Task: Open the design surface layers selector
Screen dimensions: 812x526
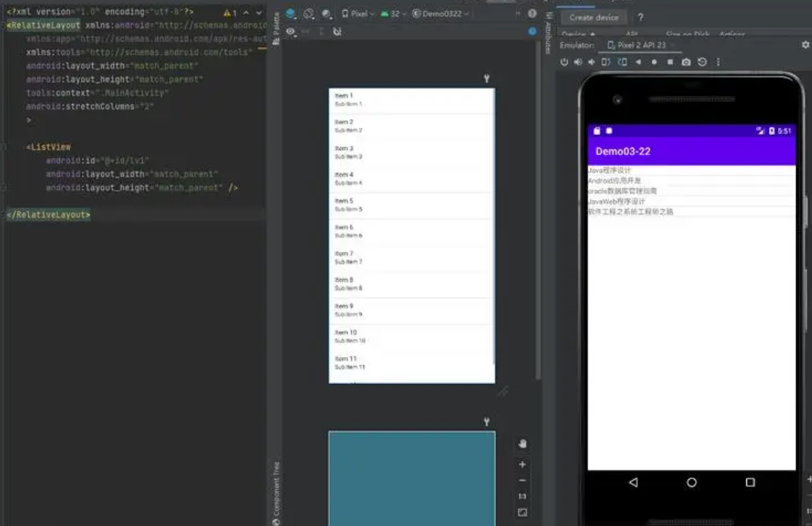Action: pos(291,14)
